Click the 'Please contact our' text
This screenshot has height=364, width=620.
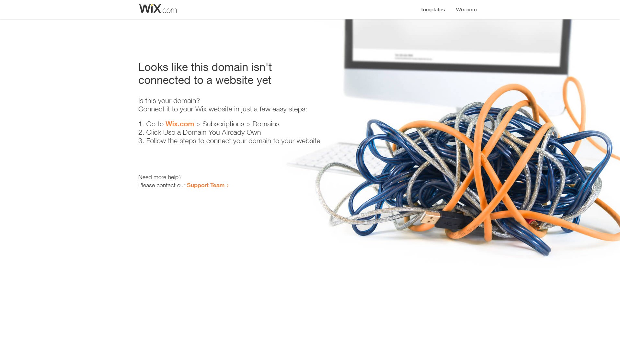[x=162, y=185]
